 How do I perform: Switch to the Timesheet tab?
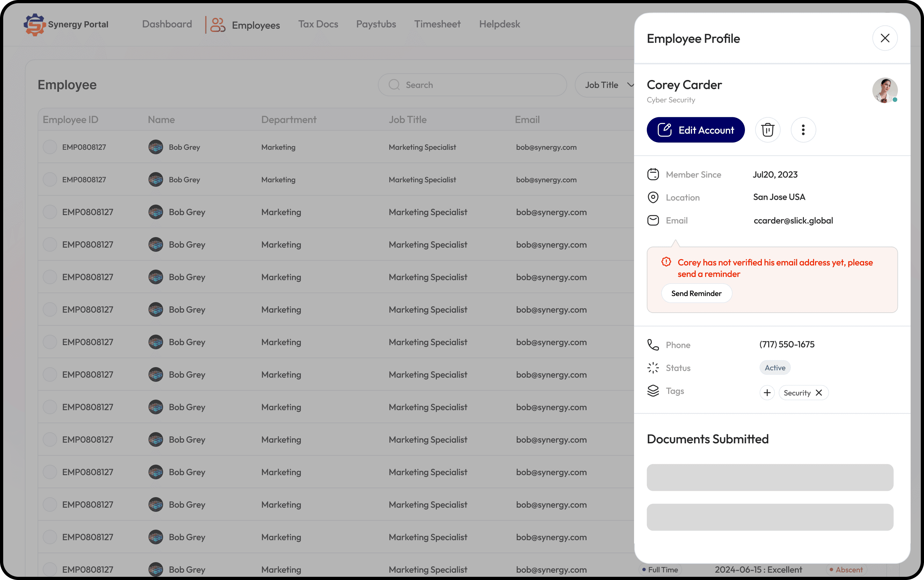tap(437, 24)
